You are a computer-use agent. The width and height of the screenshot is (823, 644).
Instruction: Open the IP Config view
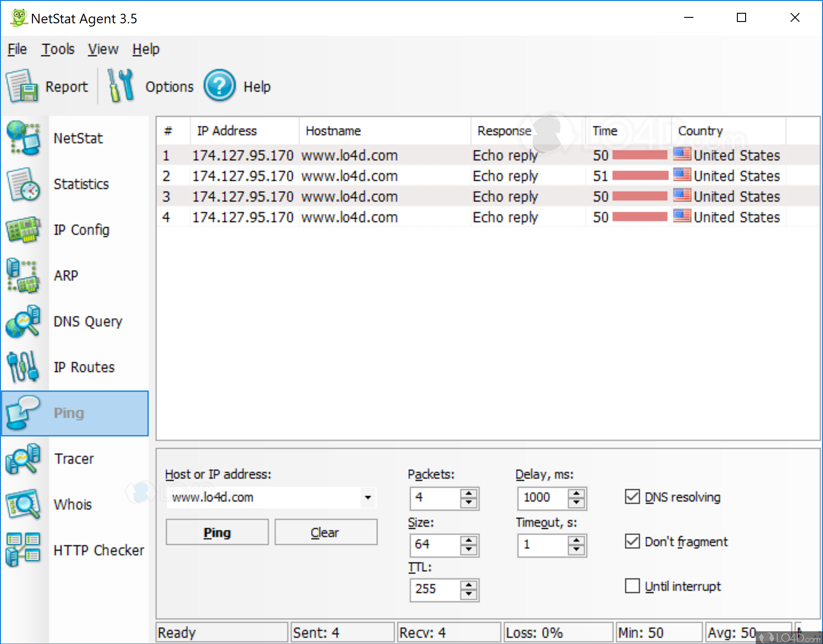pyautogui.click(x=81, y=230)
